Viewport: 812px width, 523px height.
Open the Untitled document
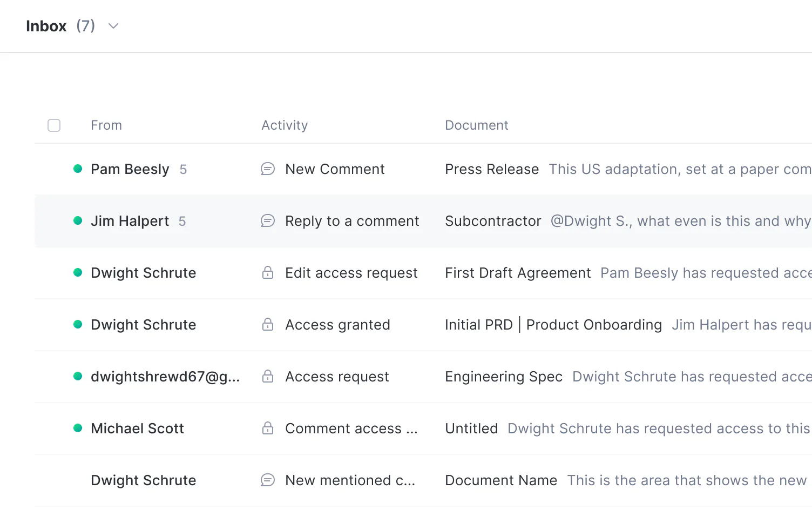pos(471,428)
